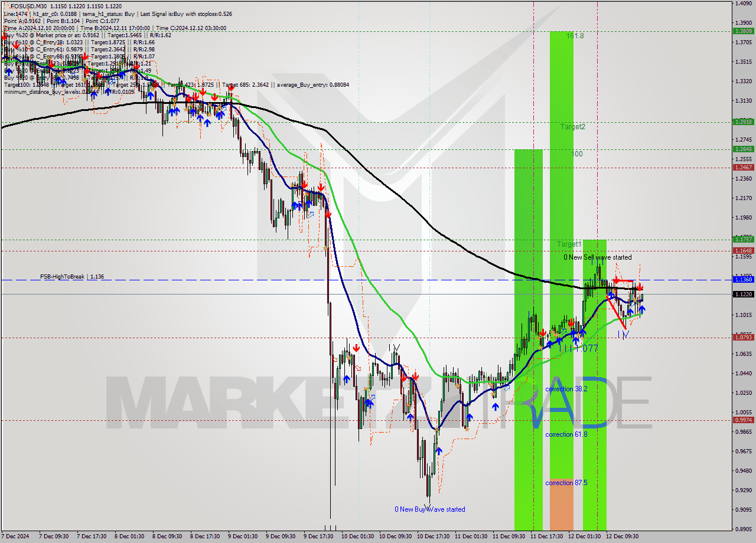756x543 pixels.
Task: Click the 0.9974 red price tag
Action: (x=743, y=420)
